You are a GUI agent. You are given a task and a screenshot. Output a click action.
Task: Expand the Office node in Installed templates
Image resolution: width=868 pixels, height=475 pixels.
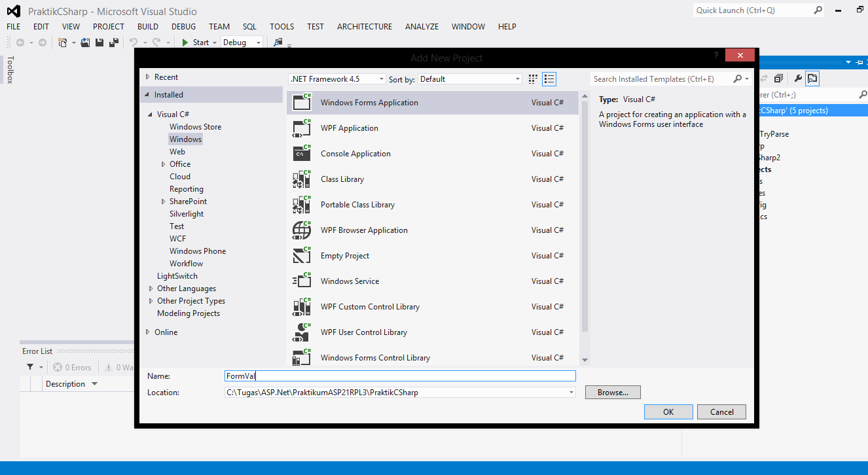tap(163, 164)
